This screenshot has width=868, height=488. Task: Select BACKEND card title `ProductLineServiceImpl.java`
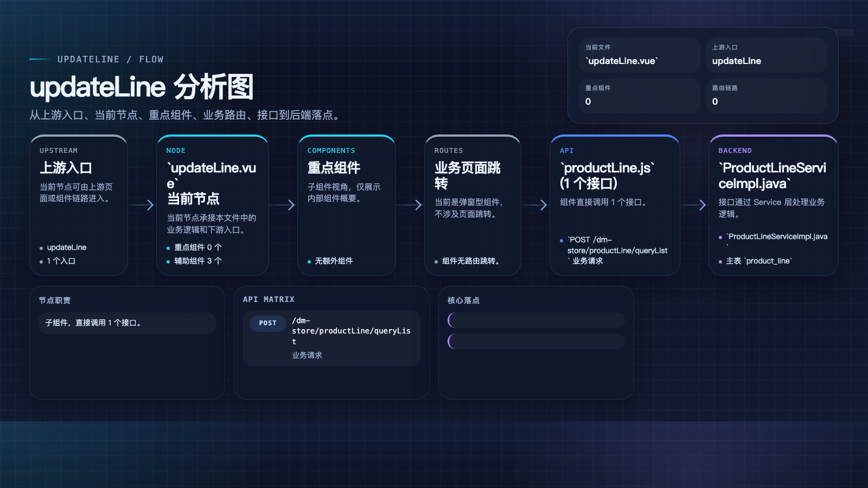(x=773, y=175)
